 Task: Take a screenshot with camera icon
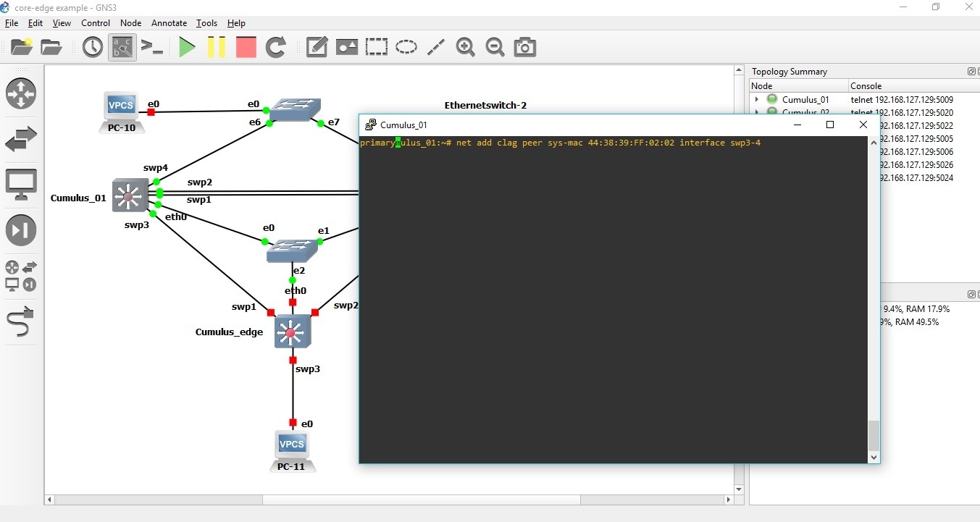tap(525, 48)
